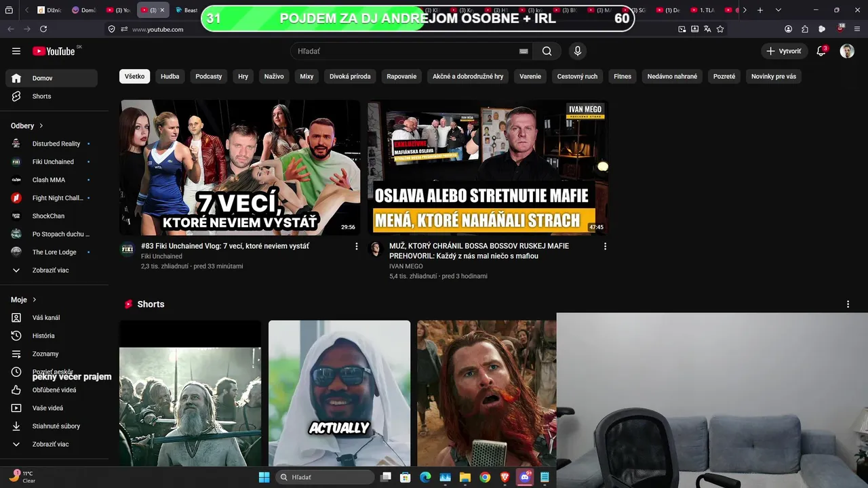
Task: Select the Podcasty filter chip
Action: [209, 77]
